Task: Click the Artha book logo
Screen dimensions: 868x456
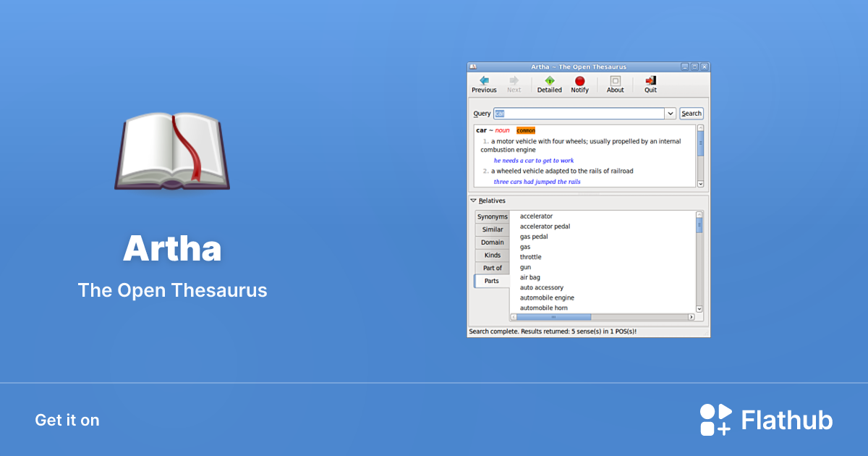Action: click(172, 150)
